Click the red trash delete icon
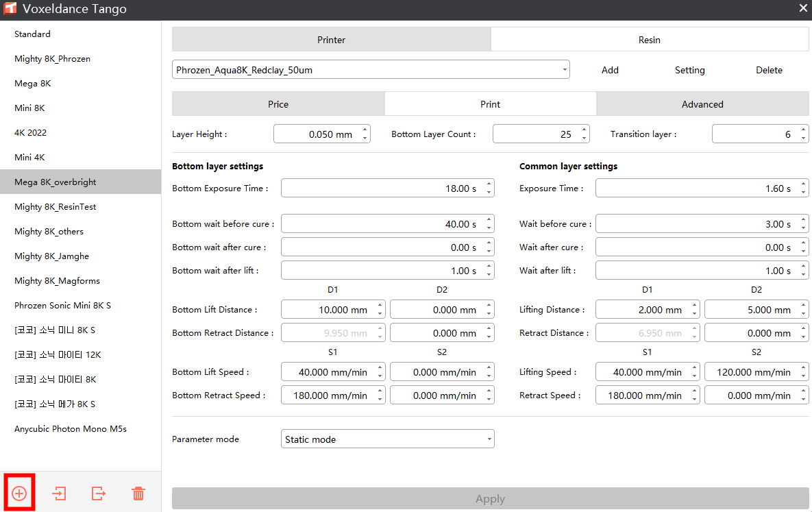812x512 pixels. 138,493
